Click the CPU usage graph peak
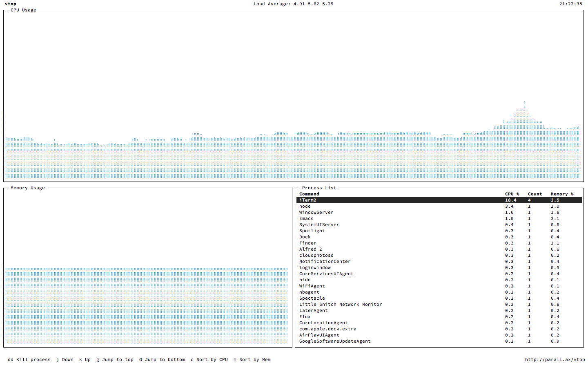588x368 pixels. pos(524,103)
